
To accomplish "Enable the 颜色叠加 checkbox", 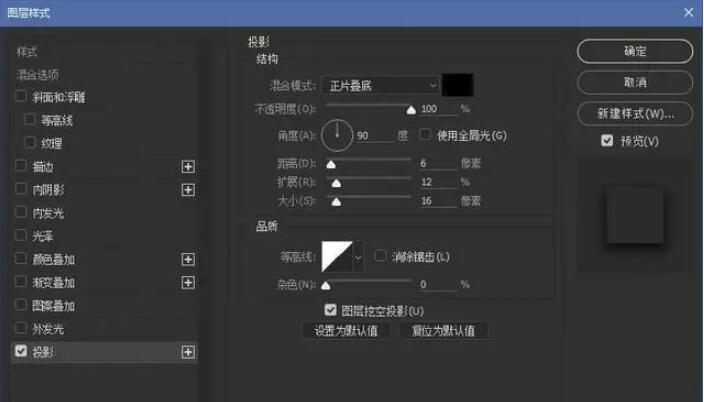I will 21,258.
